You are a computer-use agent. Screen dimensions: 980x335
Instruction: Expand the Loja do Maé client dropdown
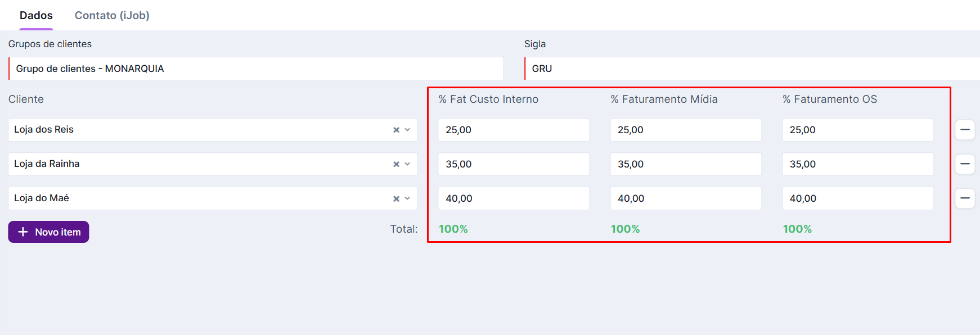pos(407,198)
